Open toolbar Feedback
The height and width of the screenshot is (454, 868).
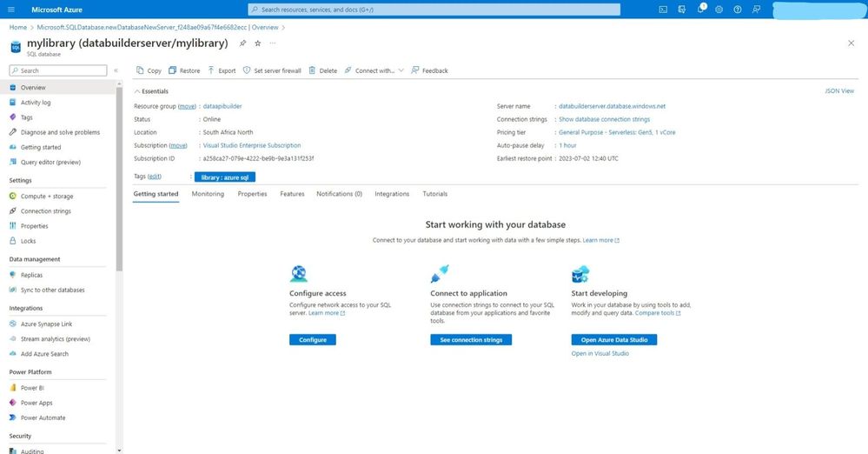tap(429, 70)
